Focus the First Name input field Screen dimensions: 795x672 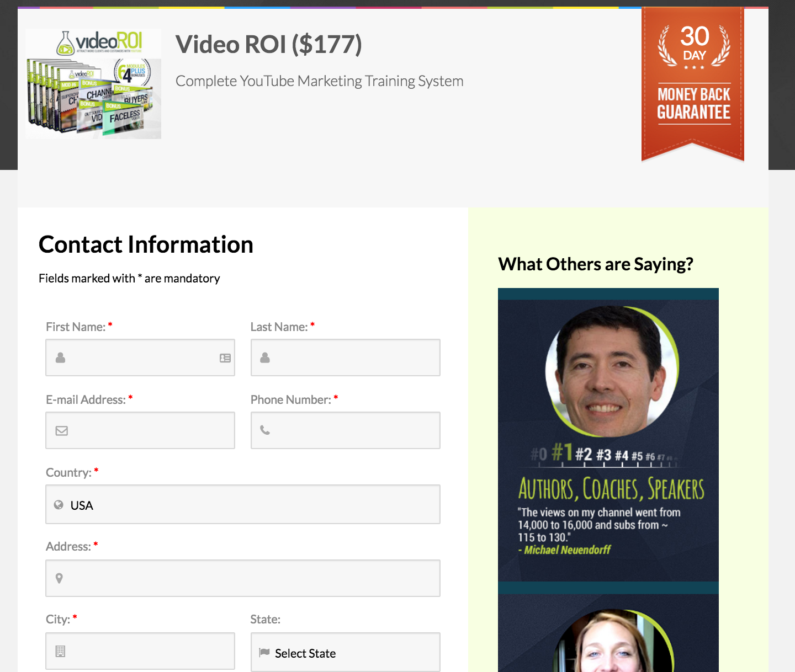tap(140, 358)
